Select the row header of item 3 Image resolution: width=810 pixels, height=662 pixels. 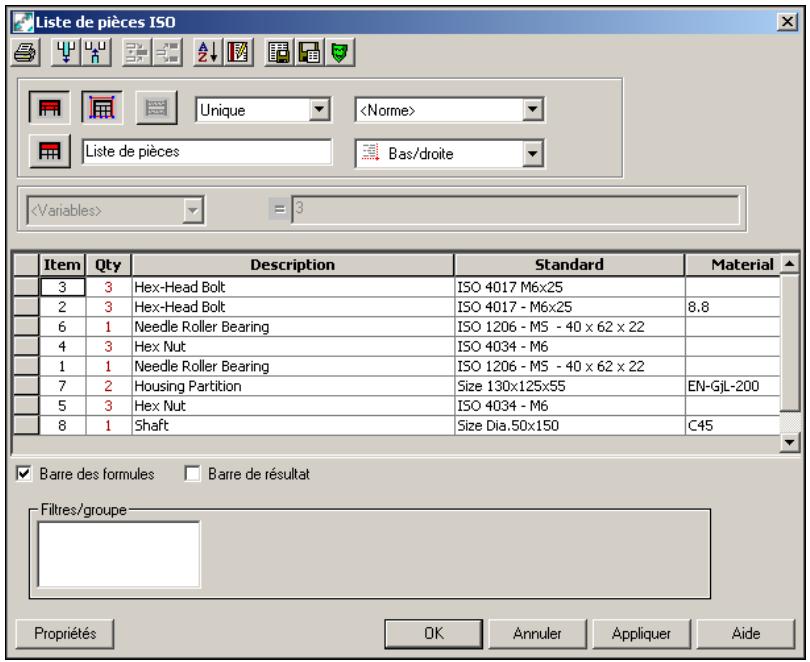[26, 287]
